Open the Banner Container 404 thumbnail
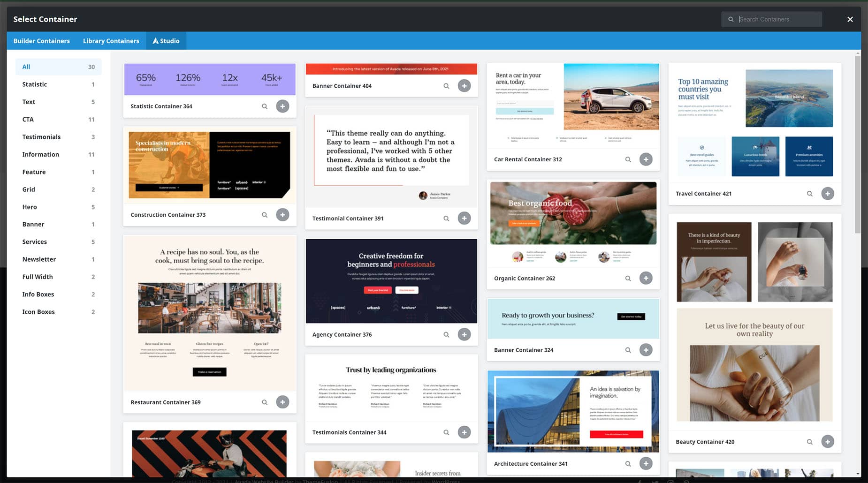Viewport: 868px width, 483px height. click(x=391, y=69)
